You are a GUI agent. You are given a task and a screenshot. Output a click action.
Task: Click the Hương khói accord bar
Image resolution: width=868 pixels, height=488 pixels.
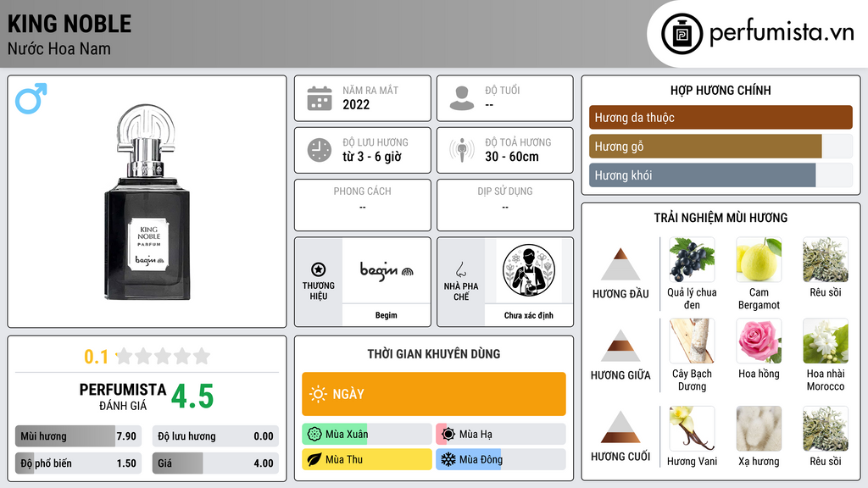[721, 175]
